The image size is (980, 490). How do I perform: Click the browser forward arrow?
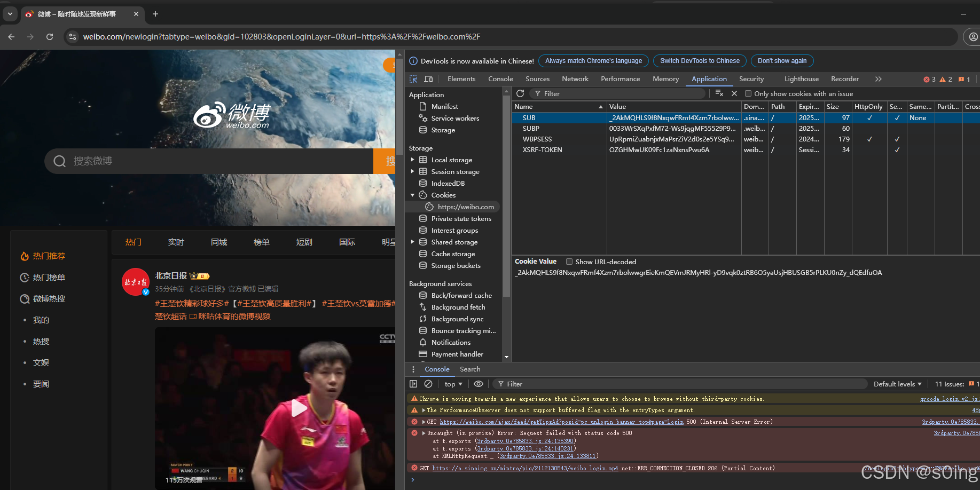[30, 37]
